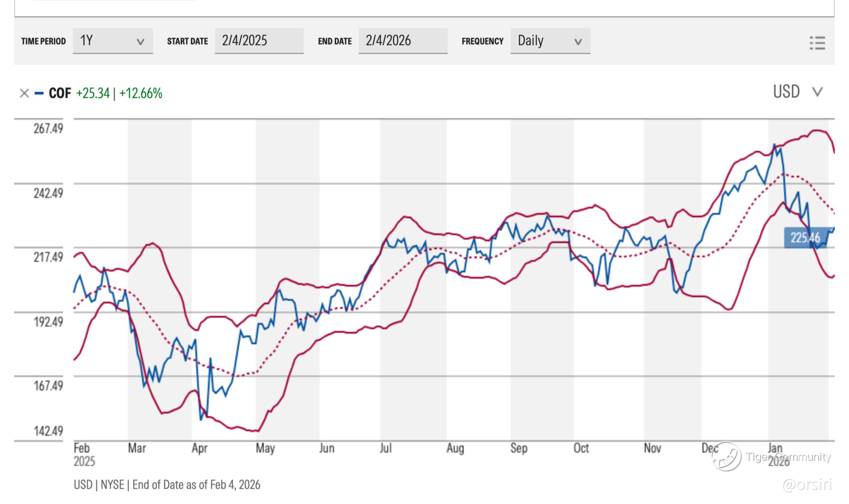This screenshot has height=504, width=849.
Task: Open the Frequency Daily dropdown
Action: [x=550, y=41]
